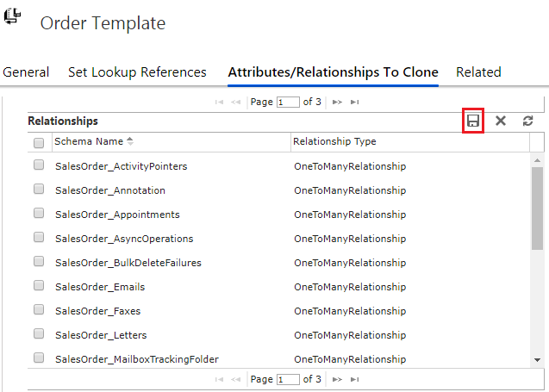Viewport: 549px width, 392px height.
Task: Open the Set Lookup References tab
Action: pyautogui.click(x=137, y=72)
